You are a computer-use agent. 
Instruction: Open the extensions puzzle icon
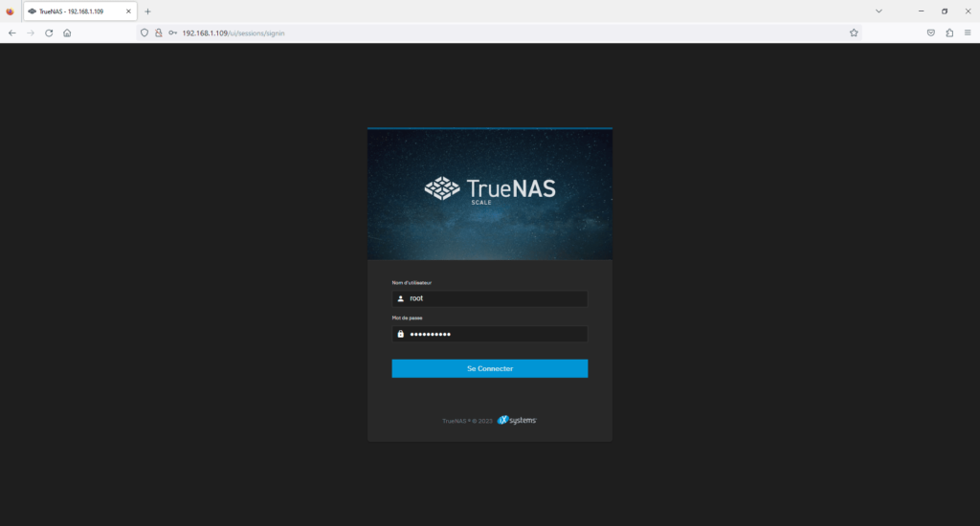[x=949, y=33]
